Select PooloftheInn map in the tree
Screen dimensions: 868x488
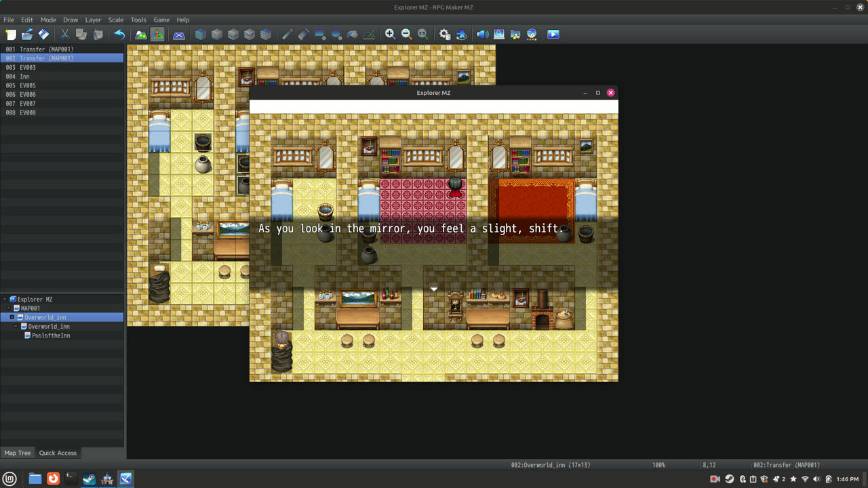coord(51,335)
